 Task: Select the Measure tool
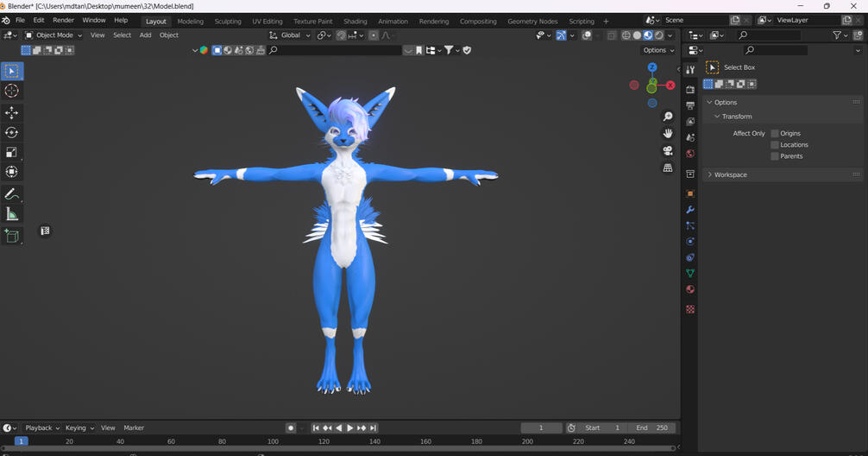[11, 214]
